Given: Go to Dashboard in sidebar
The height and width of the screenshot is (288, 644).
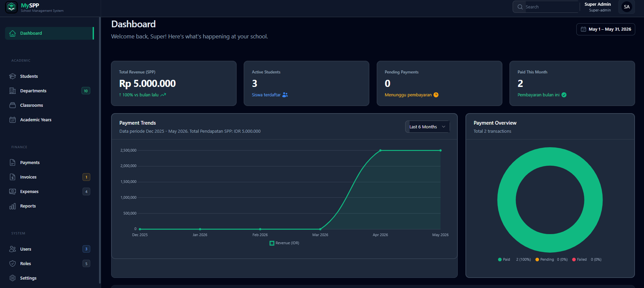Looking at the screenshot, I should pyautogui.click(x=49, y=33).
